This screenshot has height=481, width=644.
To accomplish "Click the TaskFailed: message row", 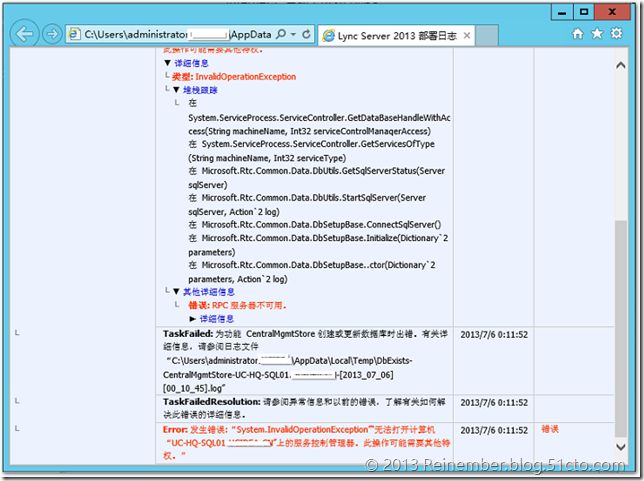I will tap(305, 361).
